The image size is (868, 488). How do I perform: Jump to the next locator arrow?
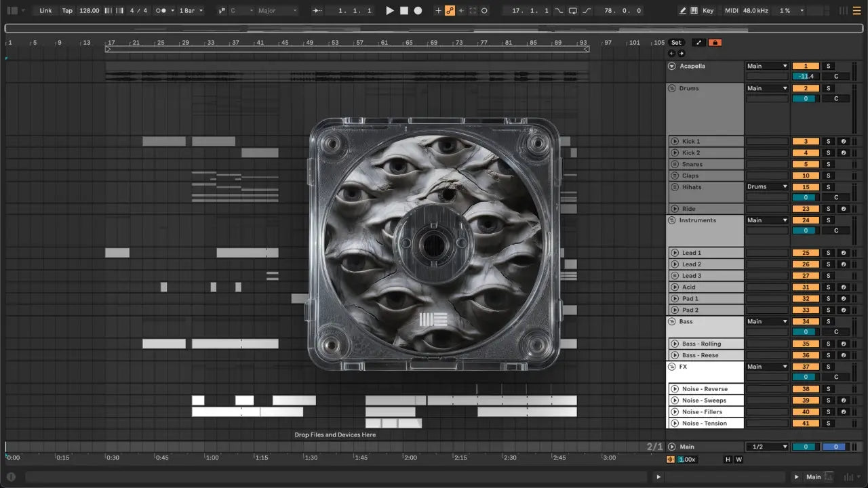point(682,54)
